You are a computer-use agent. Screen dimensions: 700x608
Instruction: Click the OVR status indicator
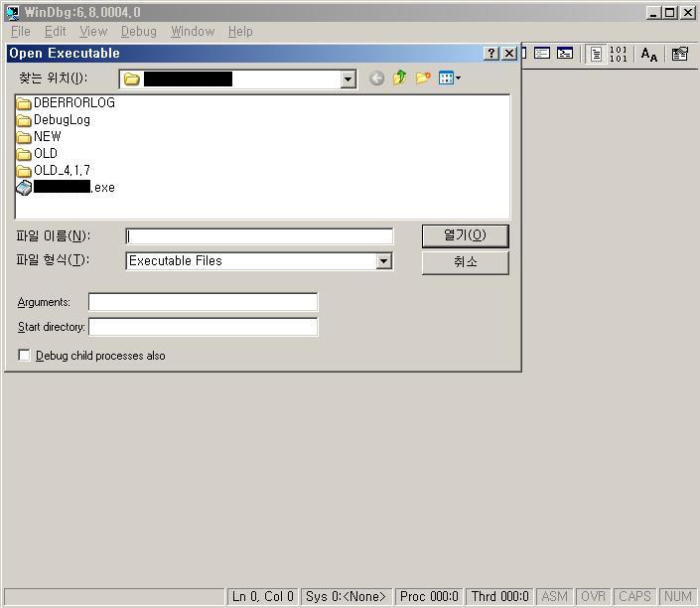593,596
